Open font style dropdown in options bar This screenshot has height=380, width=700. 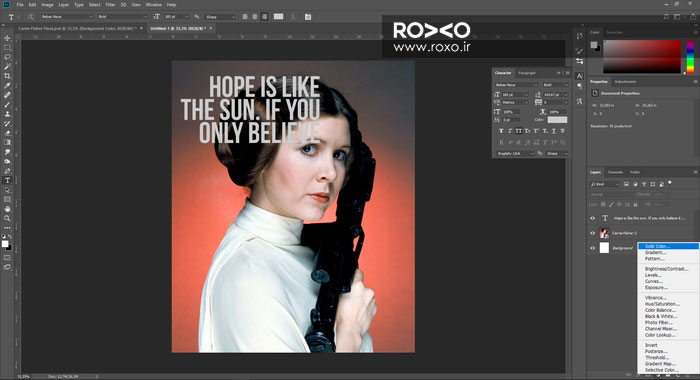(x=122, y=17)
